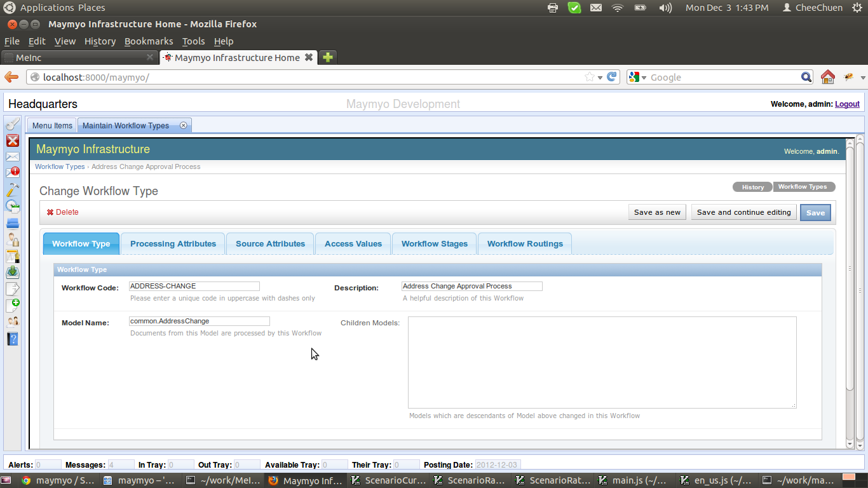Click inside the Workflow Code input field
The height and width of the screenshot is (488, 868).
coord(194,285)
